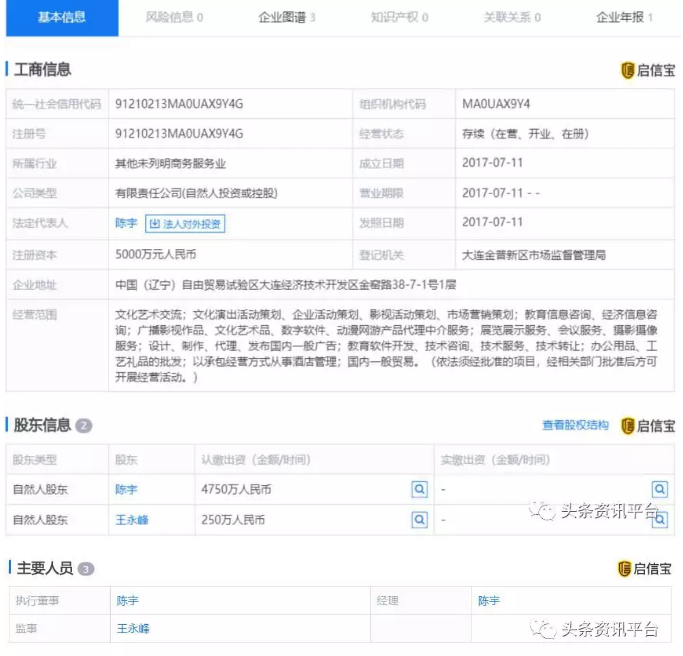This screenshot has width=683, height=656.
Task: Select credit code 91210213MA0UAX9Y4G in 统一社会信用代码 row
Action: point(179,104)
